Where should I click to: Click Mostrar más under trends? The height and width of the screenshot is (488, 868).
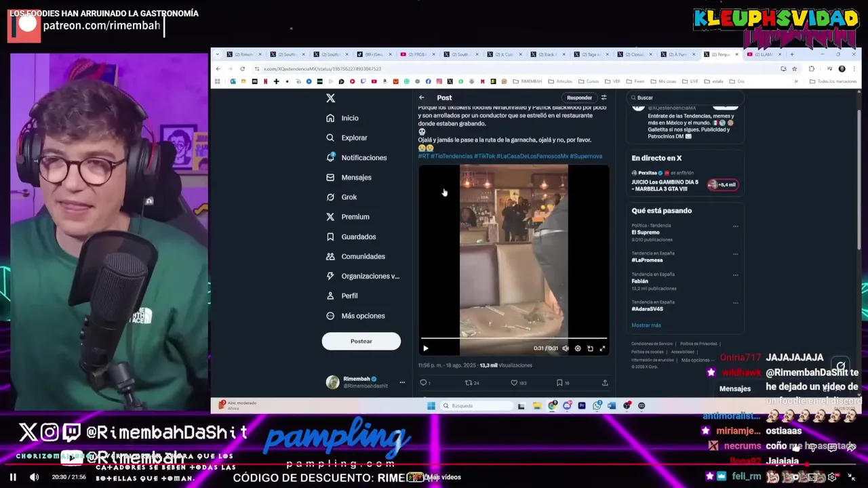646,325
